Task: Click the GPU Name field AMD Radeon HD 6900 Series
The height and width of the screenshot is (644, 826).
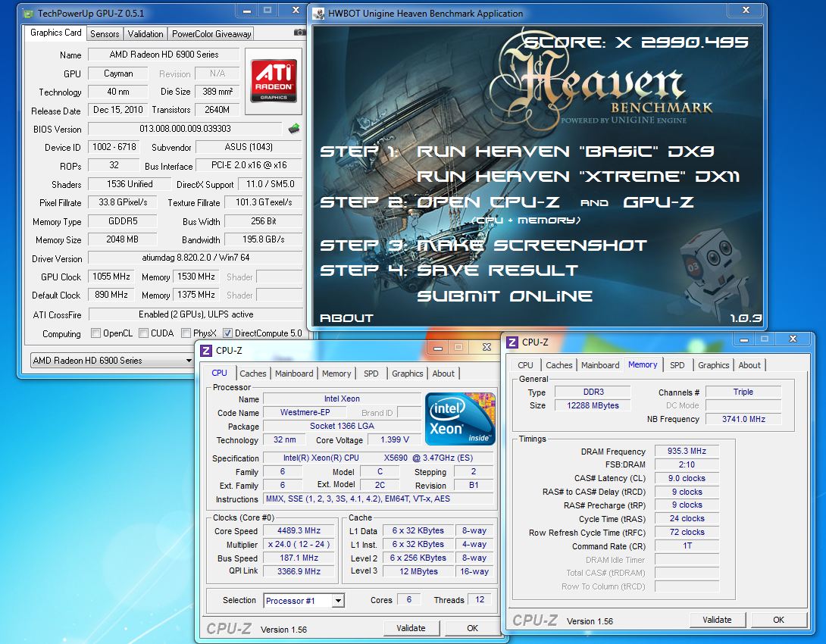Action: click(x=164, y=55)
